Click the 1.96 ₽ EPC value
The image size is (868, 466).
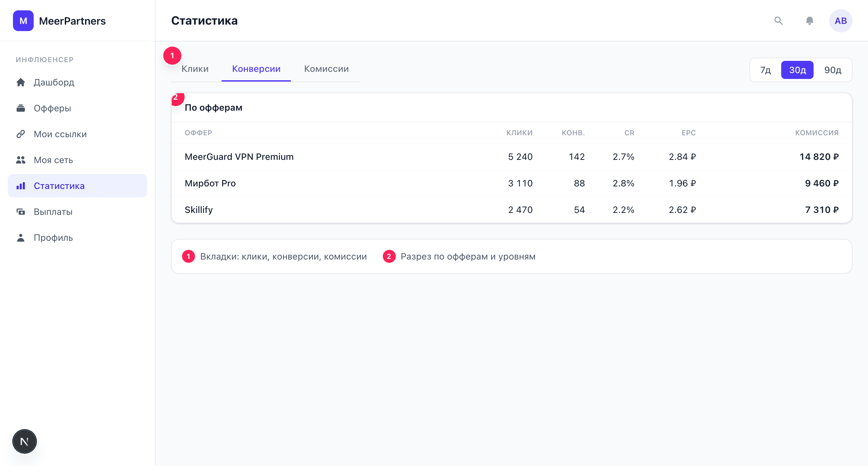pyautogui.click(x=682, y=183)
